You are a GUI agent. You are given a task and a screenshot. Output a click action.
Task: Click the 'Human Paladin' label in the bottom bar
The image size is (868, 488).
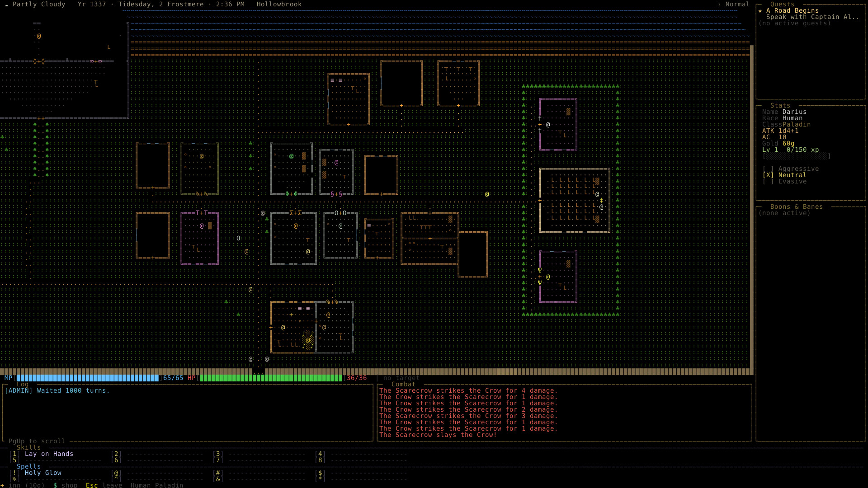(157, 485)
